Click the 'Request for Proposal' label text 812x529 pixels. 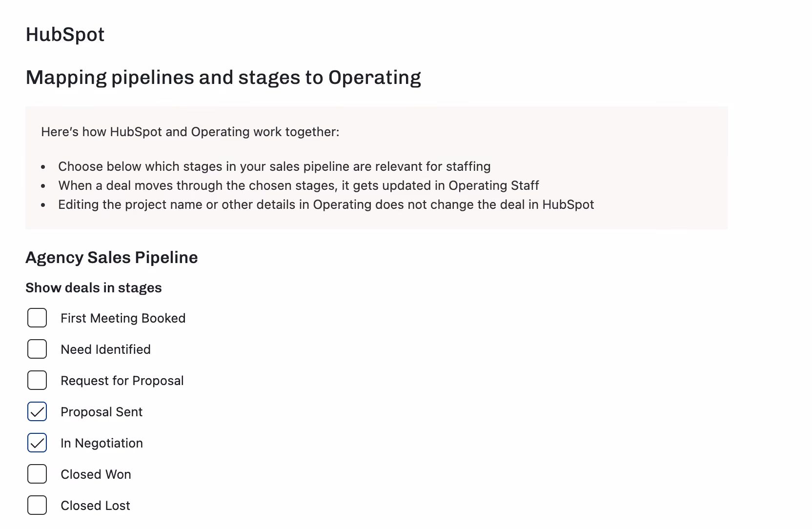[122, 381]
